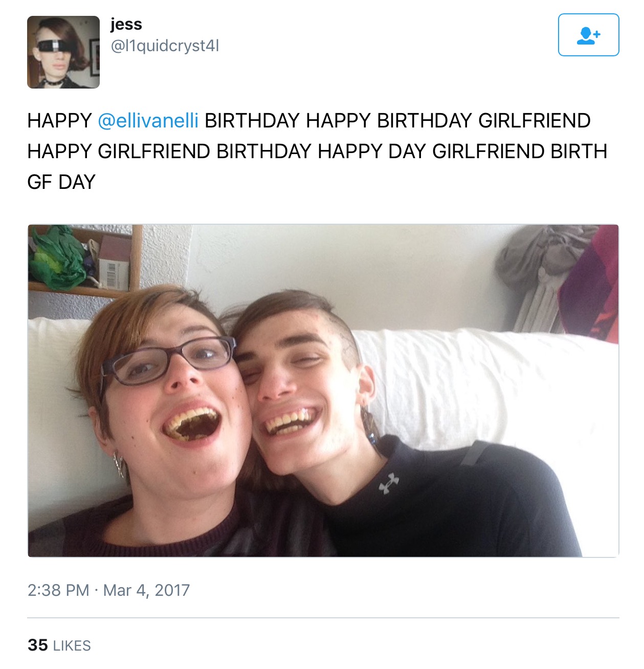Click the glasses in the attached photo

[x=167, y=361]
